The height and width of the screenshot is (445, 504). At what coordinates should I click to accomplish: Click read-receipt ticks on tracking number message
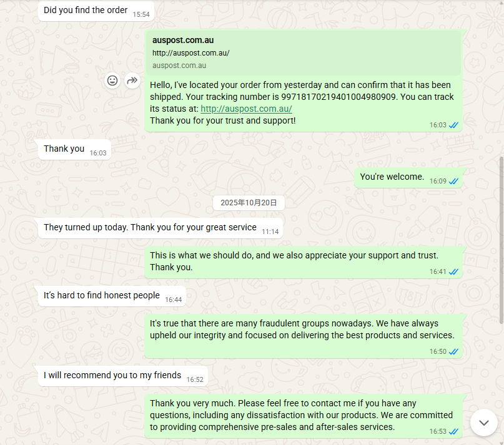[x=453, y=125]
